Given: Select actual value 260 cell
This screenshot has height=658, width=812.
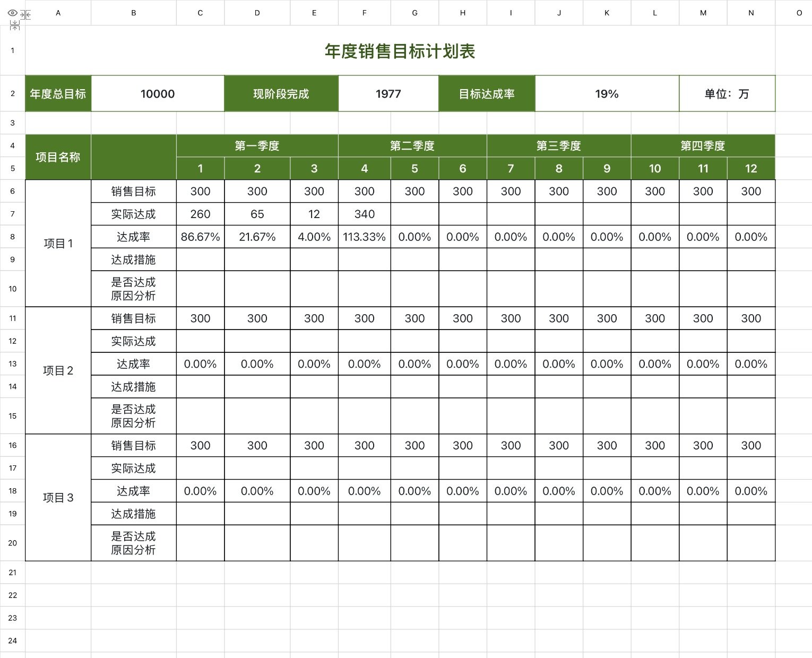Looking at the screenshot, I should click(x=201, y=214).
